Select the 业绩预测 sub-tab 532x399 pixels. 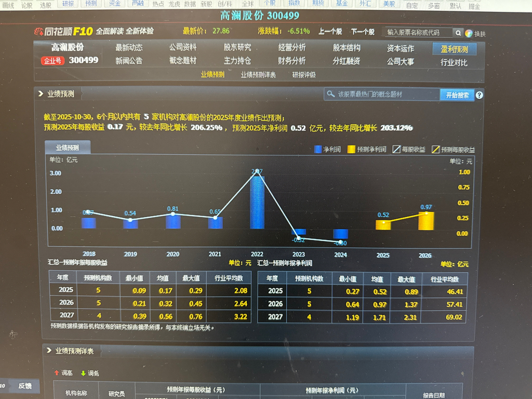point(212,75)
